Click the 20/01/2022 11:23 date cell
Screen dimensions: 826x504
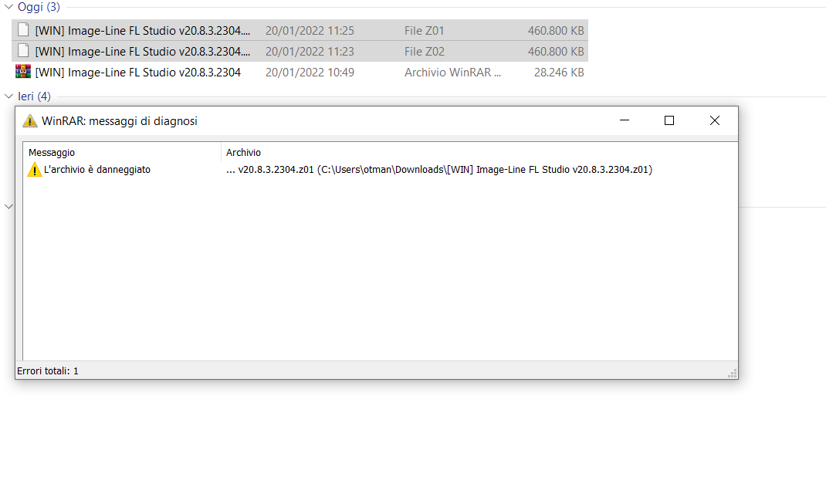pos(310,52)
